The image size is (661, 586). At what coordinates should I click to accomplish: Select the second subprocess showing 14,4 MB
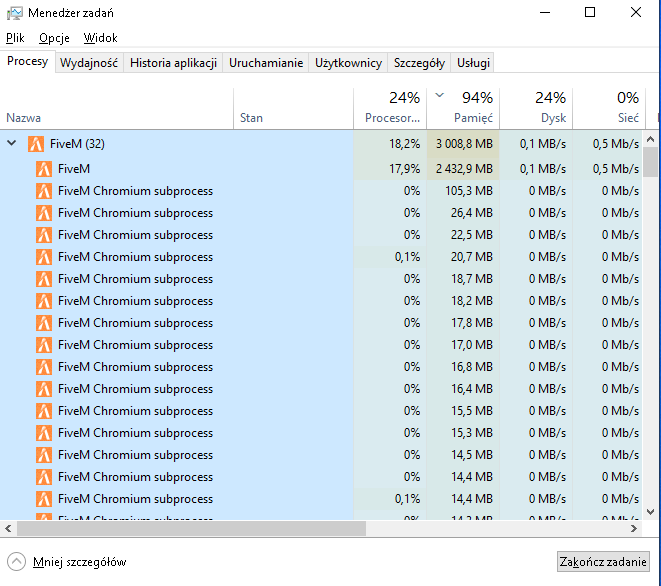click(321, 499)
